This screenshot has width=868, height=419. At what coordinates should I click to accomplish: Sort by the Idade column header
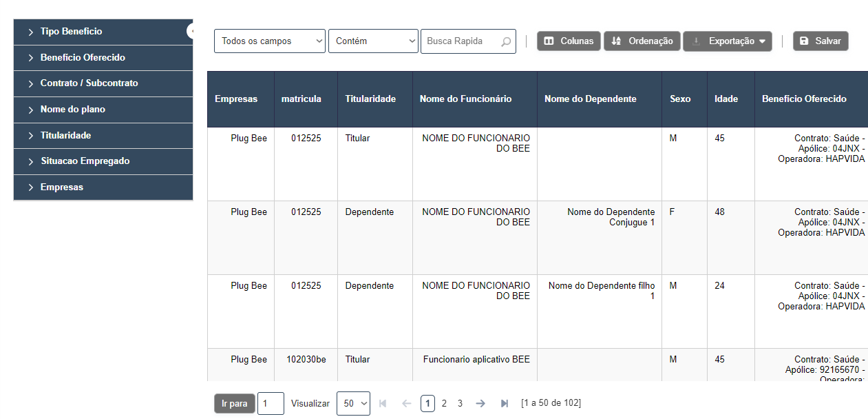(x=726, y=99)
